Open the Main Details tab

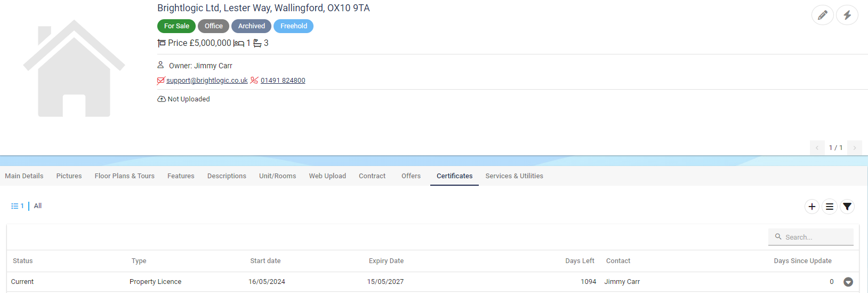tap(24, 176)
